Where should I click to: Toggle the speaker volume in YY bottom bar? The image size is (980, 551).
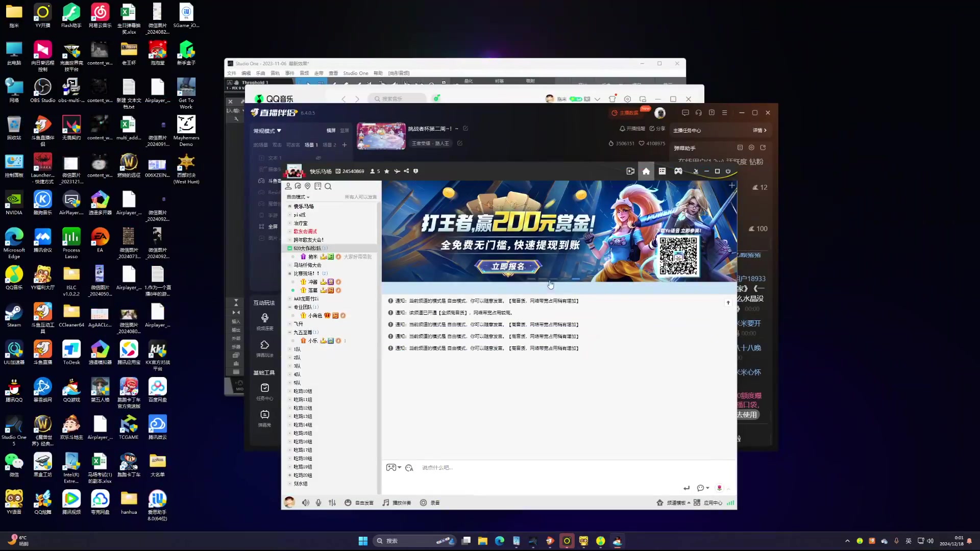[x=305, y=503]
